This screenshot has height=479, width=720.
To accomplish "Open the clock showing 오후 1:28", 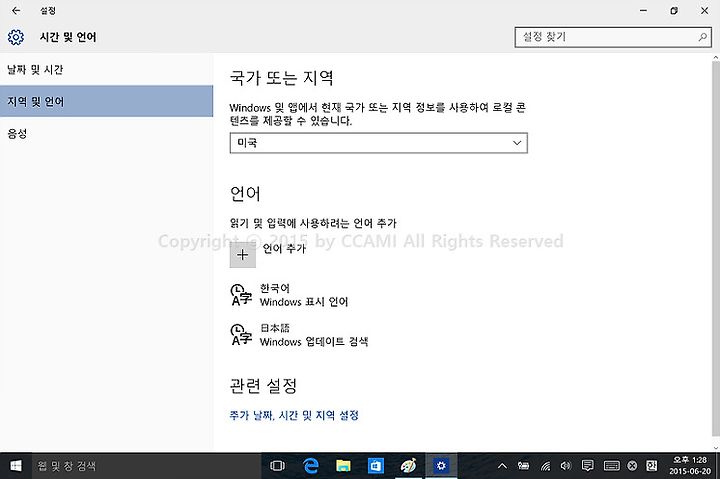I will tap(690, 466).
